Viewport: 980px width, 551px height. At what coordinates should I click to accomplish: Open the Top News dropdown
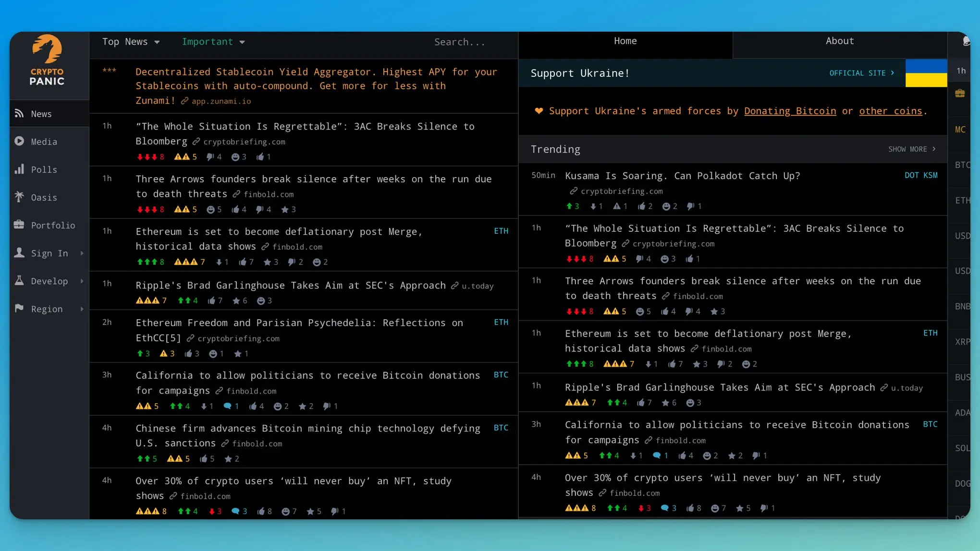point(131,42)
